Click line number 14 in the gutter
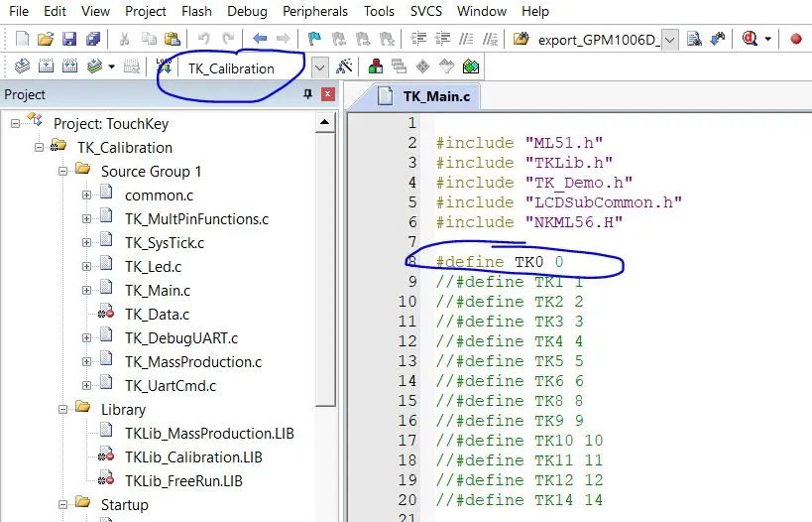This screenshot has height=522, width=812. (407, 381)
